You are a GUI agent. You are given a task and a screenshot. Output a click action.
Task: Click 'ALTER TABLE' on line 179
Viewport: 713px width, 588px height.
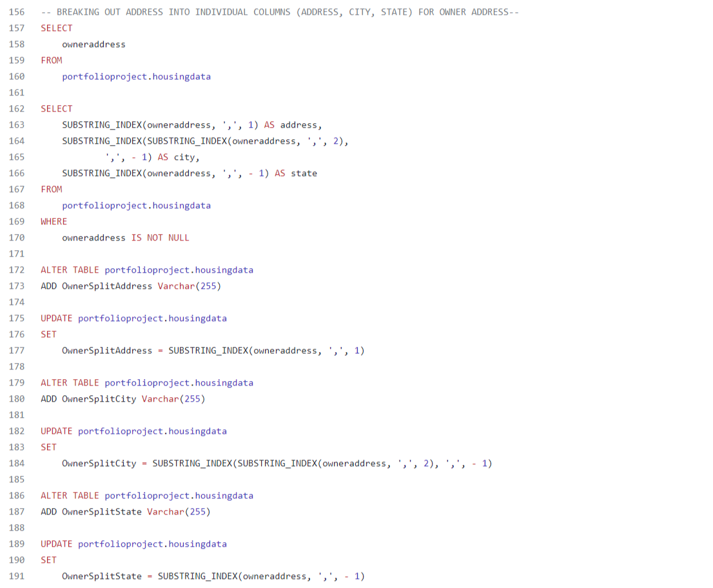[x=70, y=383]
